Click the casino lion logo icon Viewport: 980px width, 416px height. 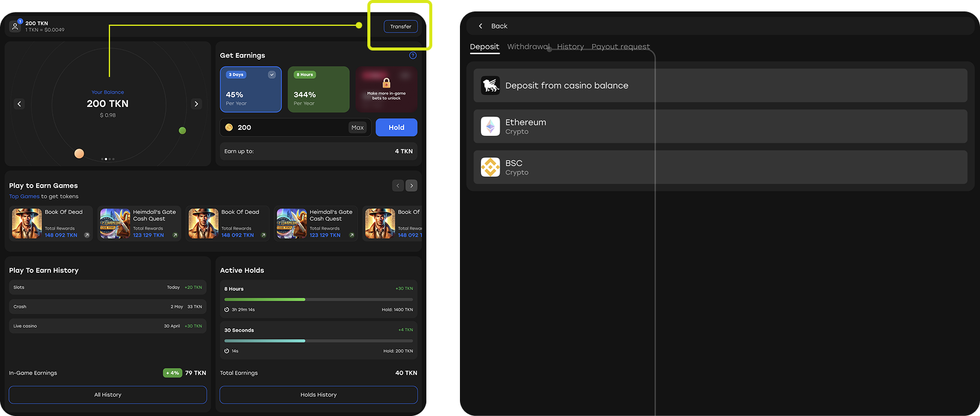point(490,85)
